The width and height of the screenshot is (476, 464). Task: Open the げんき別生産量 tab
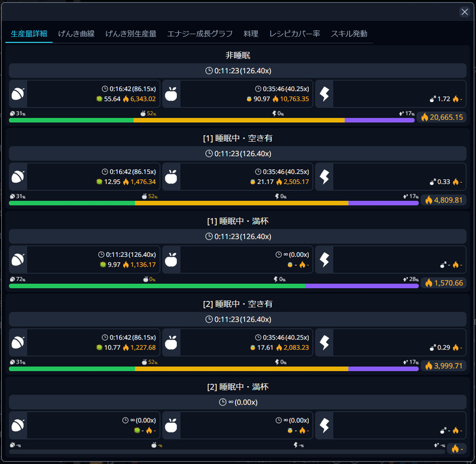[131, 34]
